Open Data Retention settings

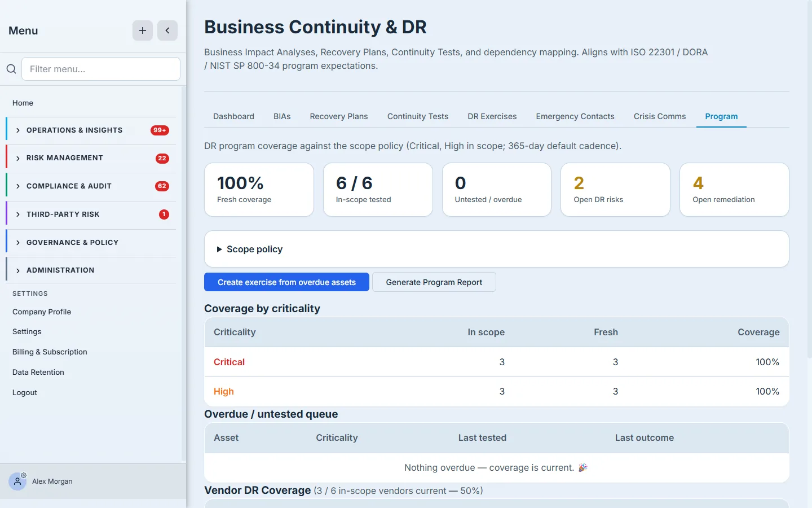(38, 372)
